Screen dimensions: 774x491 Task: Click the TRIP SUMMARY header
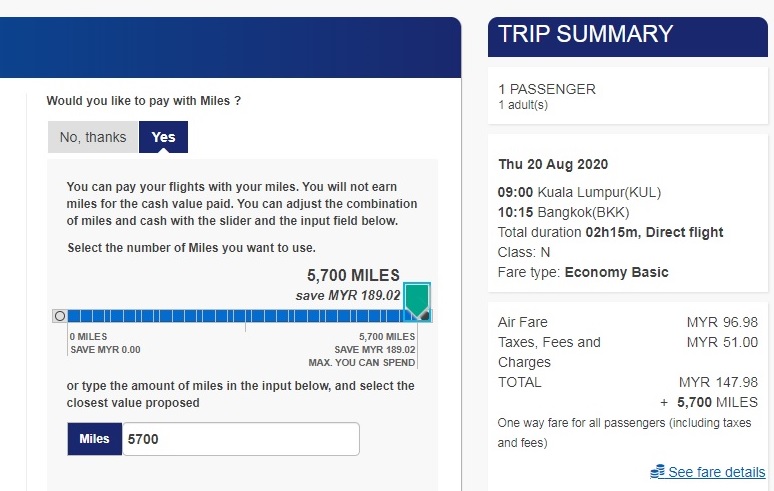(x=585, y=34)
